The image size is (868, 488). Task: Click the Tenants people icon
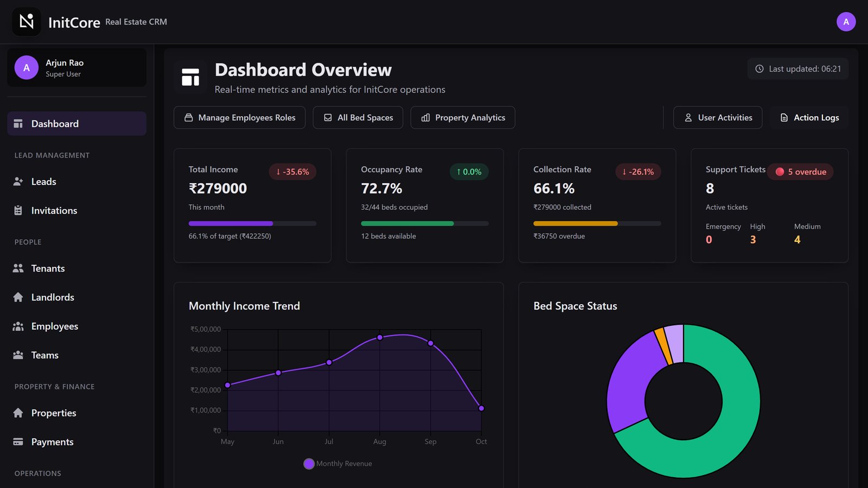point(18,268)
